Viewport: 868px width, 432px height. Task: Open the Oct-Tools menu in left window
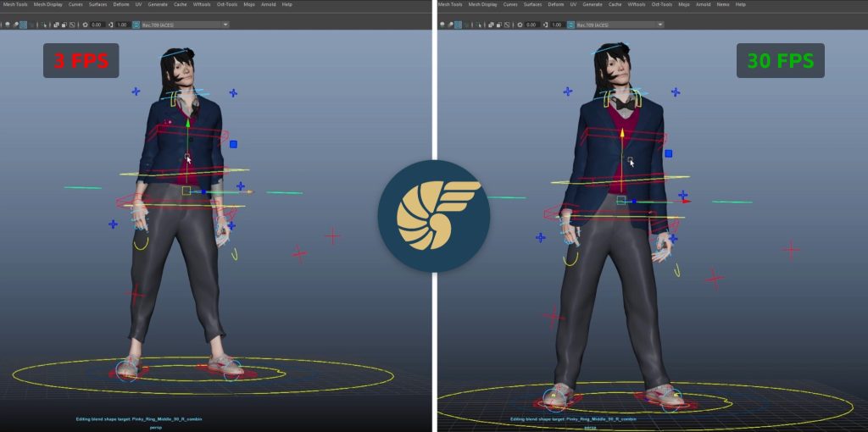point(227,4)
